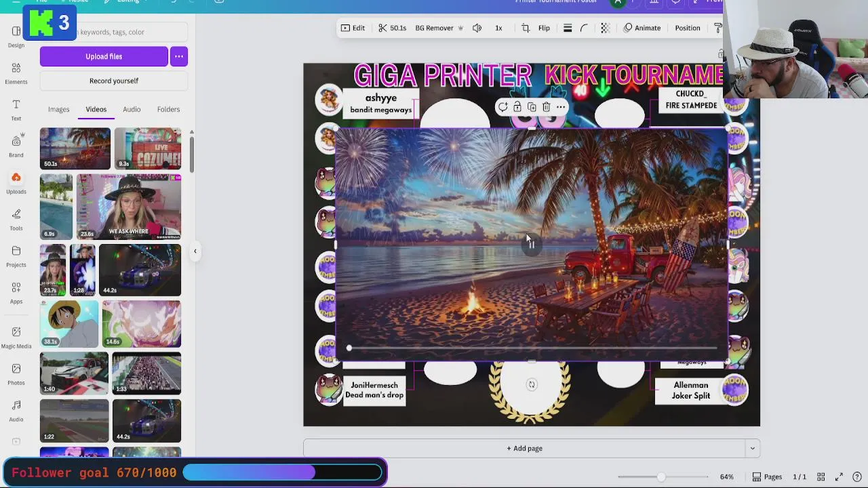The width and height of the screenshot is (868, 488).
Task: Click the volume speaker icon
Action: pos(477,28)
